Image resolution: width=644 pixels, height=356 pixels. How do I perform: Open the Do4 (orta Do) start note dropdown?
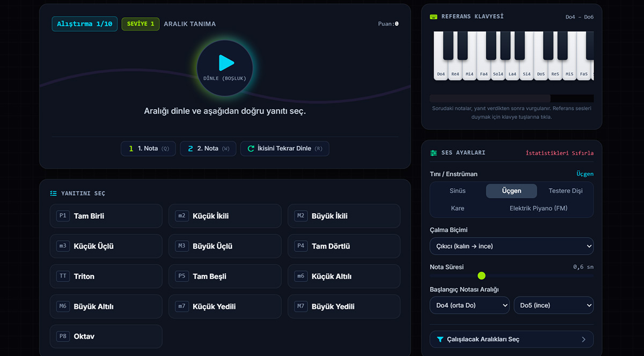point(470,305)
